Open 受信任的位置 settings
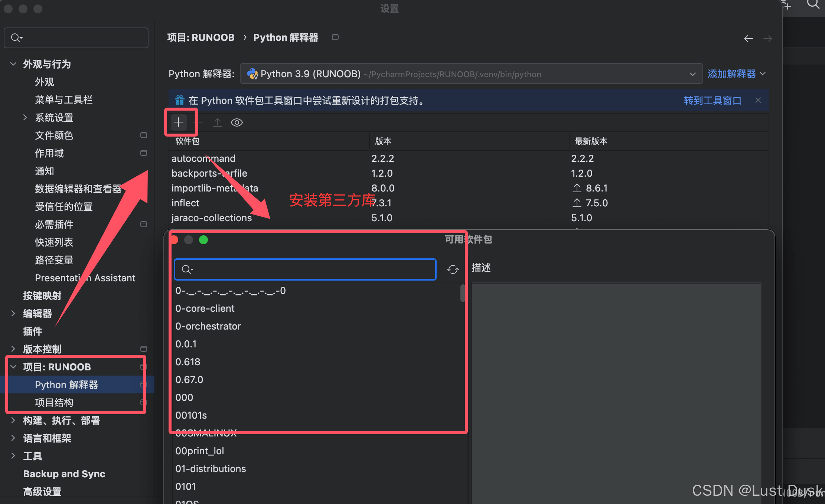 [x=63, y=206]
